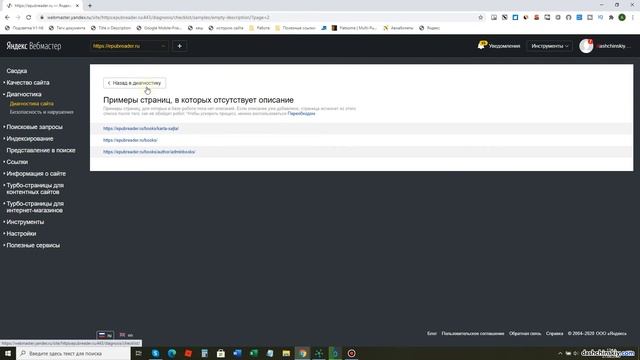Expand the Качество сайта section

pos(28,82)
